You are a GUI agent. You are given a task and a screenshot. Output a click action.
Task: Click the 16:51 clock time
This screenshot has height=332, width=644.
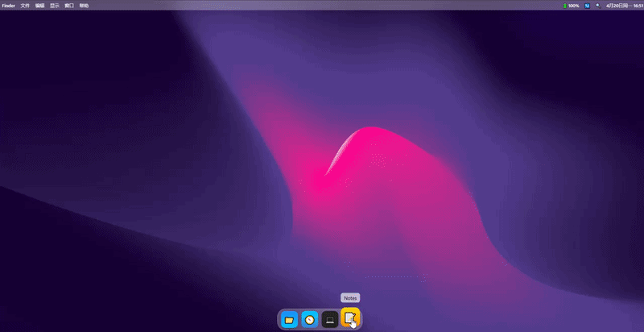coord(638,5)
